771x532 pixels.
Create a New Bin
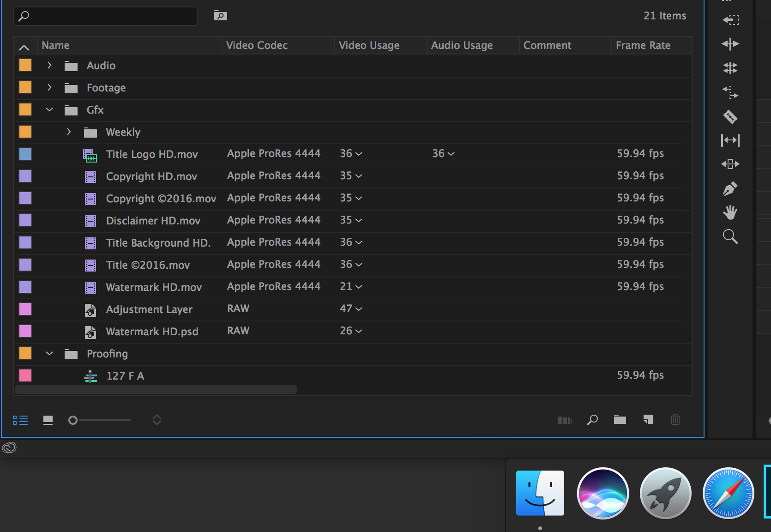[620, 419]
